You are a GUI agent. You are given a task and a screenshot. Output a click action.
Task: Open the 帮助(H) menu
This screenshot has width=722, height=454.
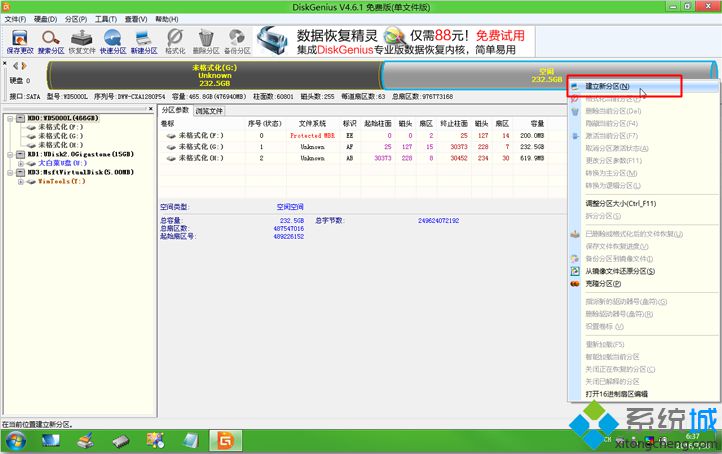(167, 19)
